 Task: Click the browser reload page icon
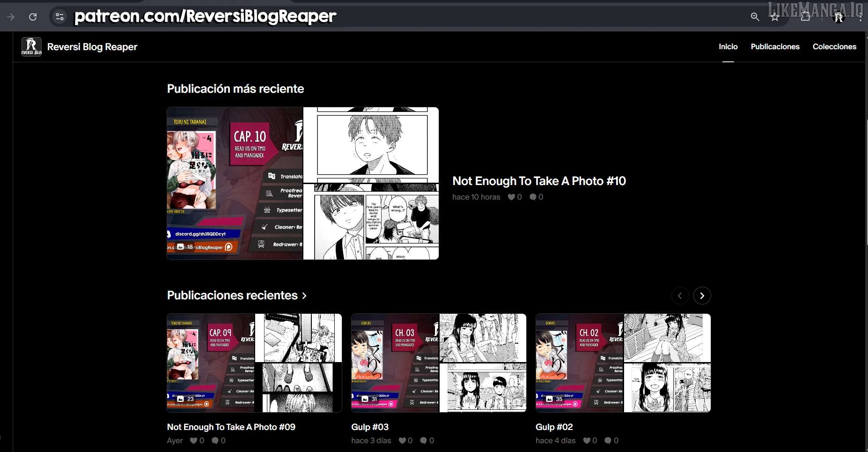click(x=33, y=17)
